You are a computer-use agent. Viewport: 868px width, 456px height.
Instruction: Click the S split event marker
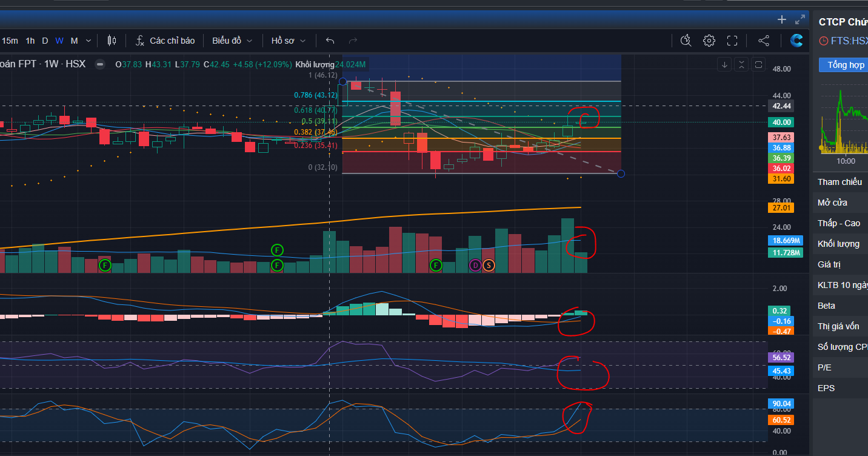(x=489, y=265)
